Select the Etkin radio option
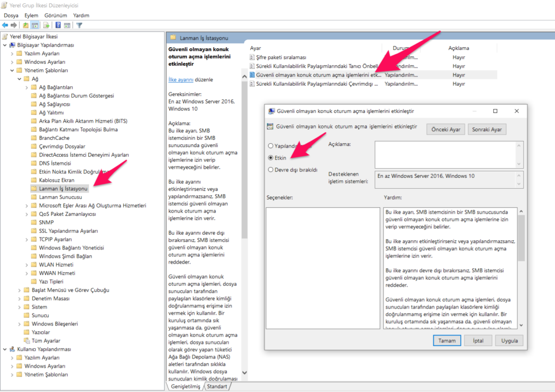The width and height of the screenshot is (555, 392). point(272,158)
